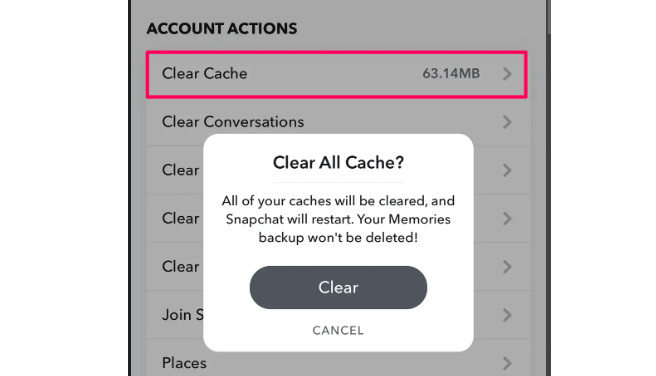Click chevron of row beneath Clear Conversations
Image resolution: width=656 pixels, height=376 pixels.
coord(507,170)
